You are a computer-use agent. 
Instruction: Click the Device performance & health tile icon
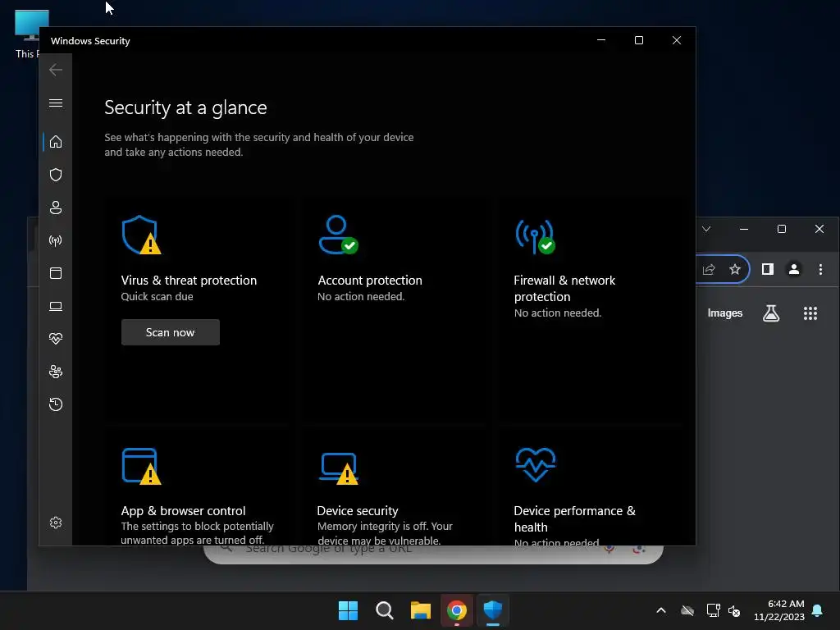click(x=536, y=464)
